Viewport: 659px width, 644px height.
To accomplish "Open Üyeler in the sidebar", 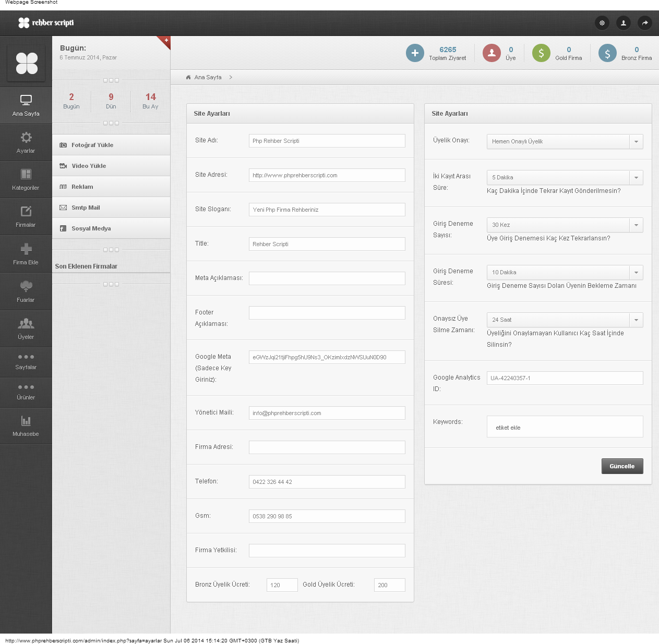I will 26,329.
